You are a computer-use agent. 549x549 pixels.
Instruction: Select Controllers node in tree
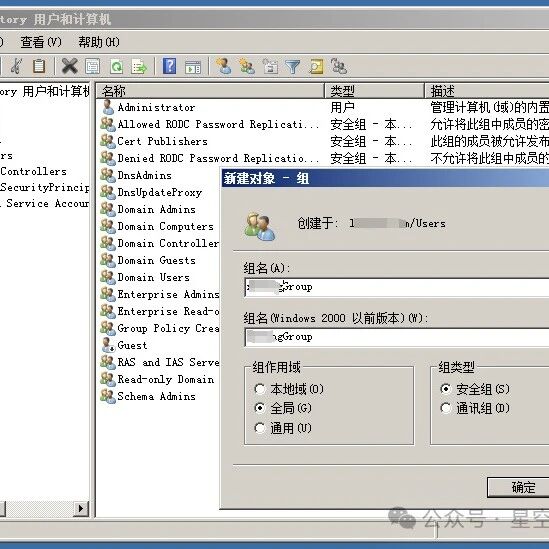34,171
